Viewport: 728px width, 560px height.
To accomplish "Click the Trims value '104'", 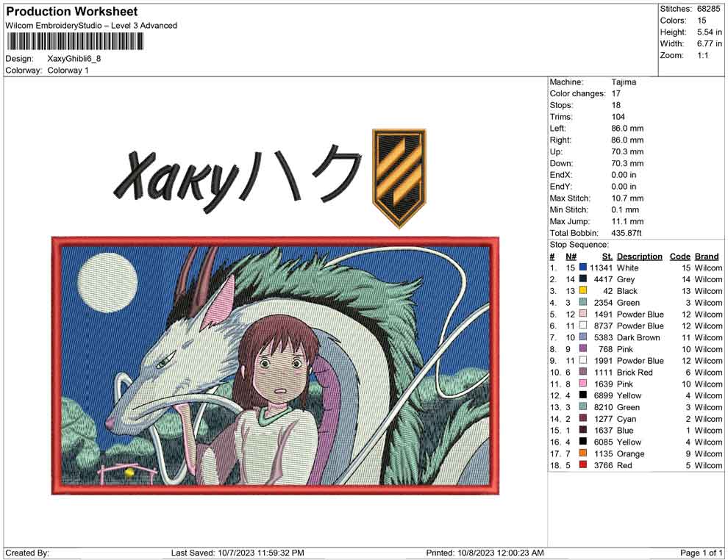I will (618, 117).
